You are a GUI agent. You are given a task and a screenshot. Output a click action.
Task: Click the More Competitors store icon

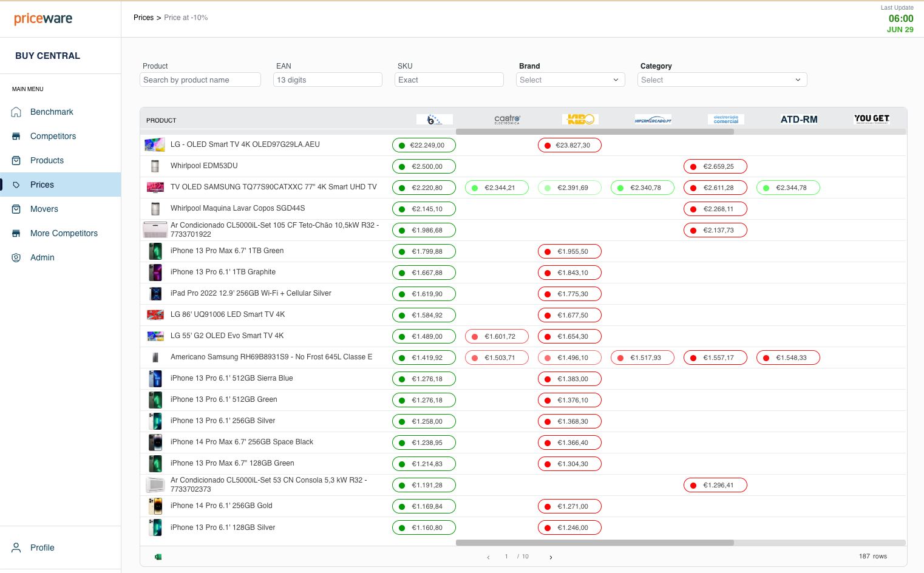point(16,233)
